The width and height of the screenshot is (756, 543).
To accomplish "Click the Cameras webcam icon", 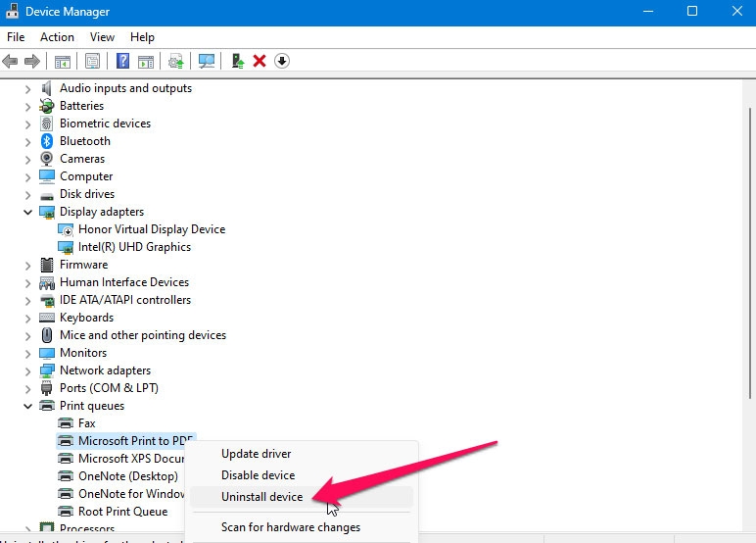I will [x=47, y=159].
